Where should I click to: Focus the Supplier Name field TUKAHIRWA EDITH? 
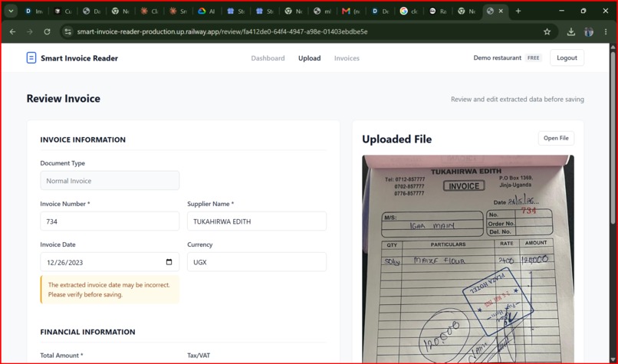[257, 221]
